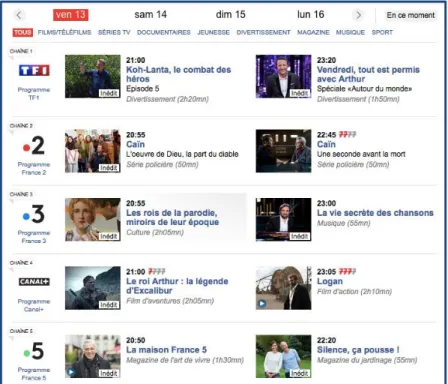Viewport: 448px width, 384px height.
Task: Open Programme France 2 link
Action: (x=34, y=168)
